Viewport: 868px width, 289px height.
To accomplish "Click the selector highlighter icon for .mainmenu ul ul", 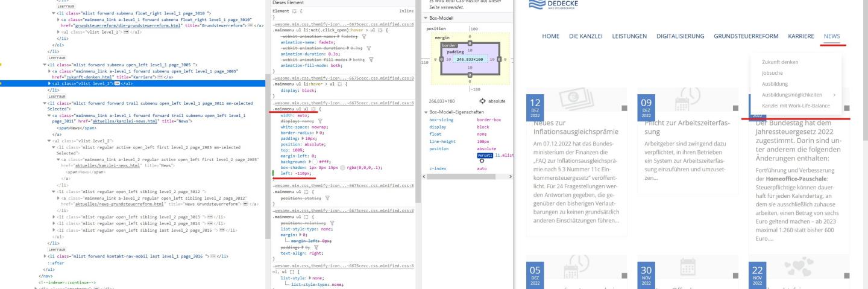I will pyautogui.click(x=312, y=109).
